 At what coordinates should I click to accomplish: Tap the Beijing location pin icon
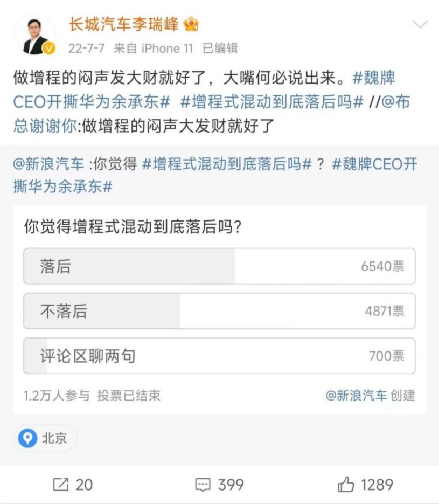pos(27,438)
